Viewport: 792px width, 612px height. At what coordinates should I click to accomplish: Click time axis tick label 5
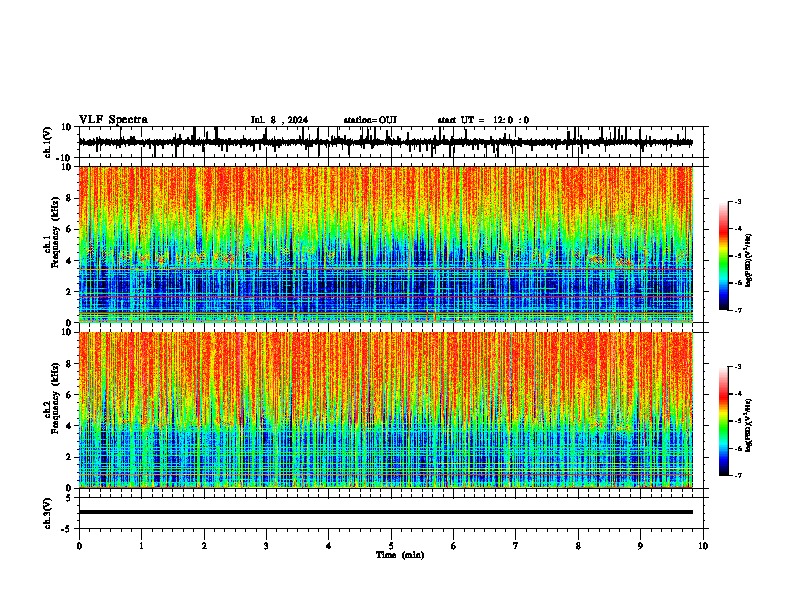[x=391, y=546]
